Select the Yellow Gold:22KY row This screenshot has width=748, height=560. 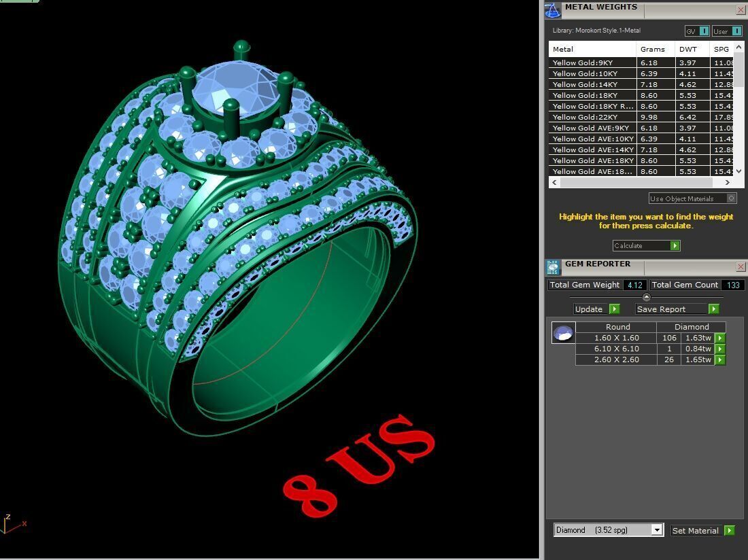641,117
